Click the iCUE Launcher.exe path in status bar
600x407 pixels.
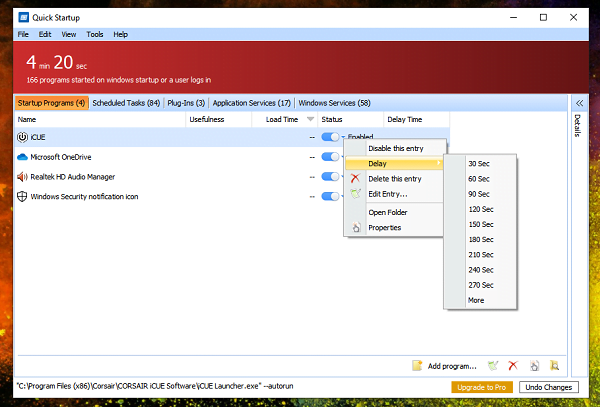[x=155, y=386]
